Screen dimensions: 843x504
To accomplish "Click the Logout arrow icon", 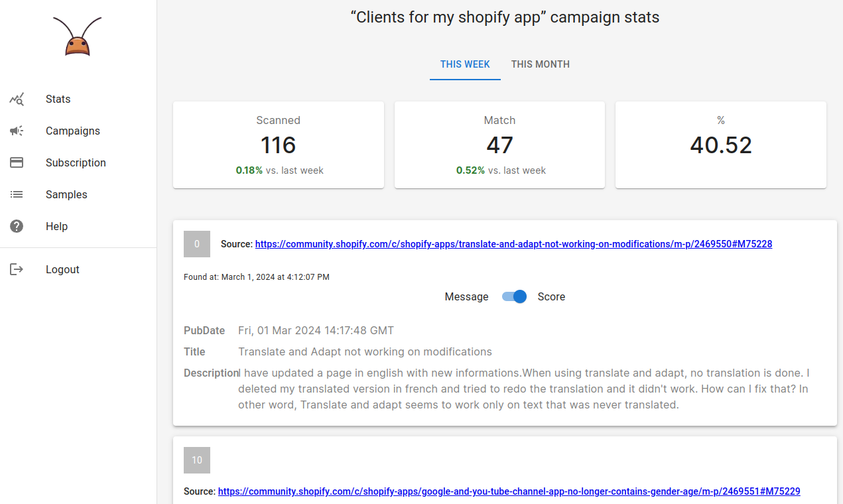I will pyautogui.click(x=17, y=270).
